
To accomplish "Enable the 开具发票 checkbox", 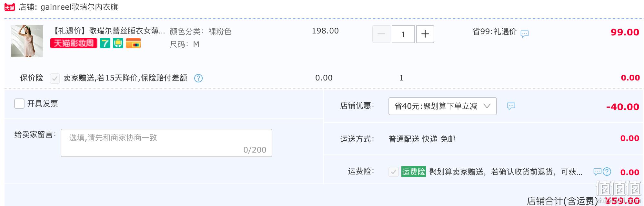I will pyautogui.click(x=19, y=104).
